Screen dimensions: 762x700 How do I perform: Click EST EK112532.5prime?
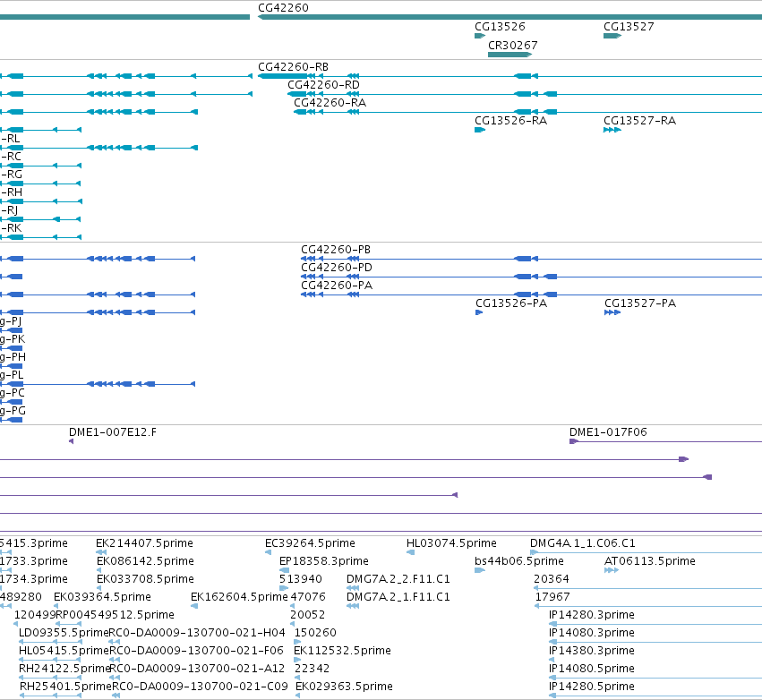point(342,651)
